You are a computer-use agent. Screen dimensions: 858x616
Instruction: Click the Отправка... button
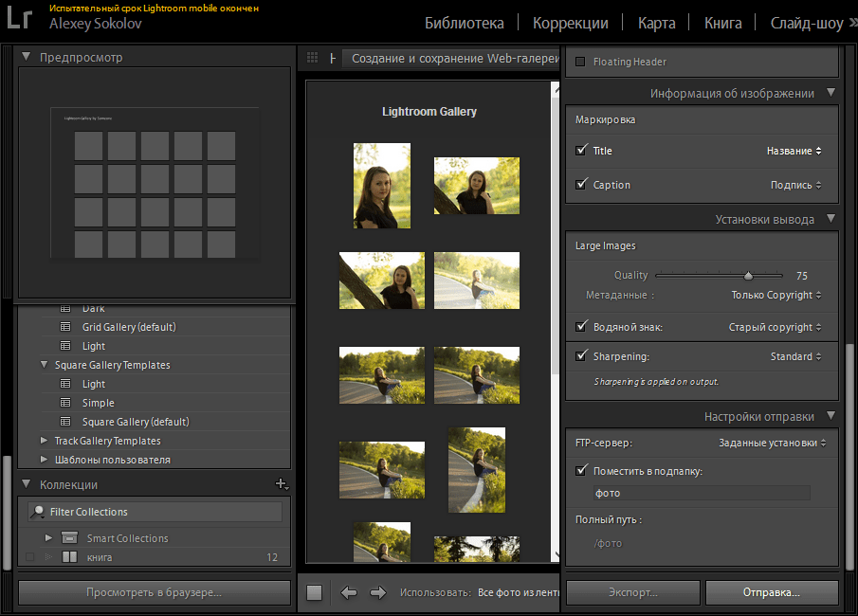771,592
